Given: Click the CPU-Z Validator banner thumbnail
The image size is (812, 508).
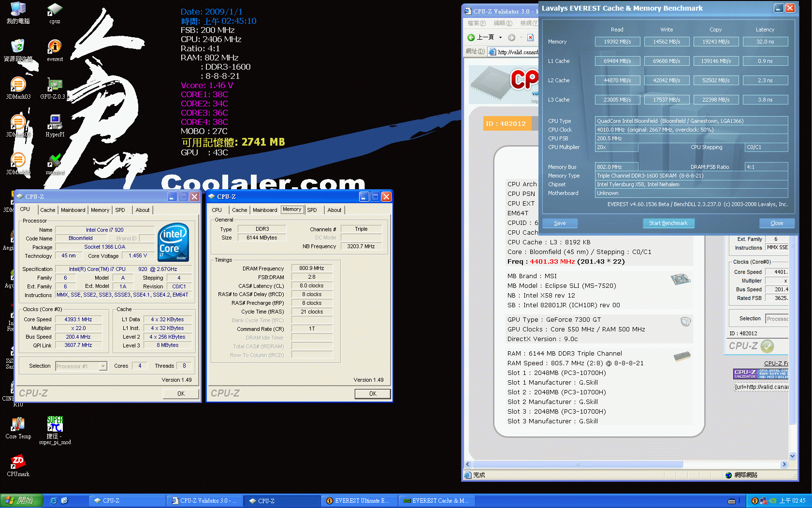Looking at the screenshot, I should click(x=761, y=374).
